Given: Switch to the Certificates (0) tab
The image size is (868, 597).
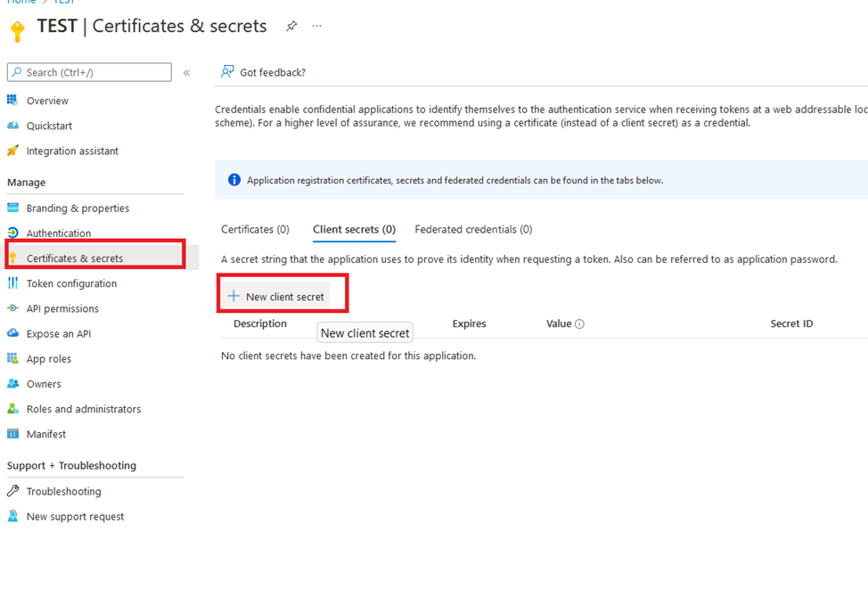Looking at the screenshot, I should tap(255, 230).
